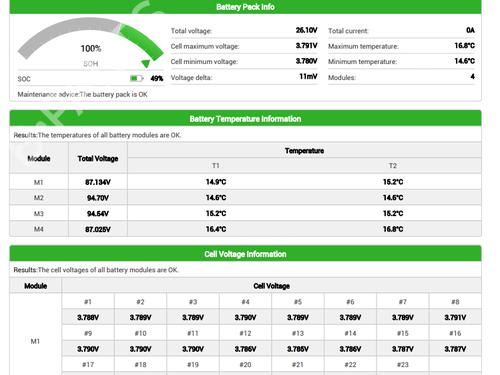Click the cell maximum voltage 3.791V
The height and width of the screenshot is (375, 500).
[x=306, y=46]
